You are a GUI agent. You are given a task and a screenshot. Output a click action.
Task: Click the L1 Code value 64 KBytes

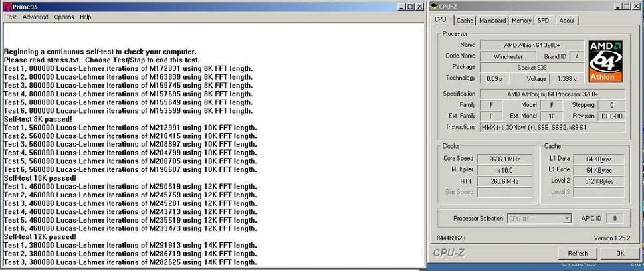point(598,170)
